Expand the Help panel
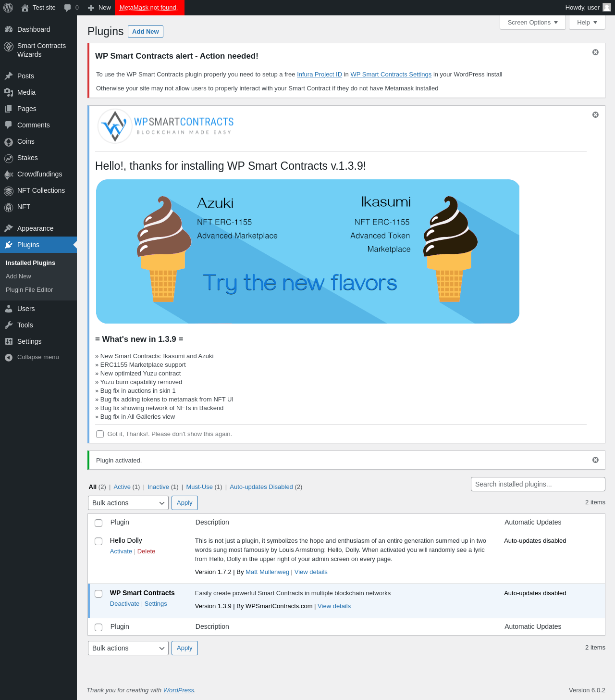The image size is (615, 700). [587, 23]
